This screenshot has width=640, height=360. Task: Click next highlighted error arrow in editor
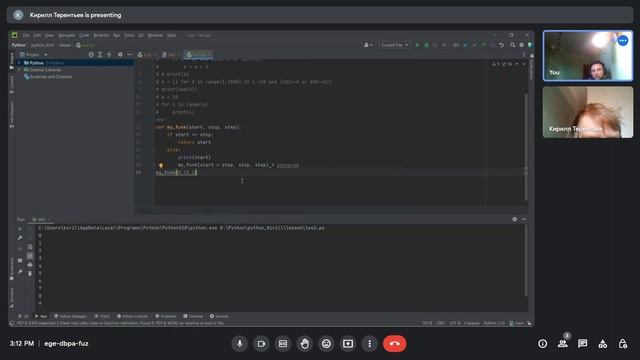click(524, 64)
